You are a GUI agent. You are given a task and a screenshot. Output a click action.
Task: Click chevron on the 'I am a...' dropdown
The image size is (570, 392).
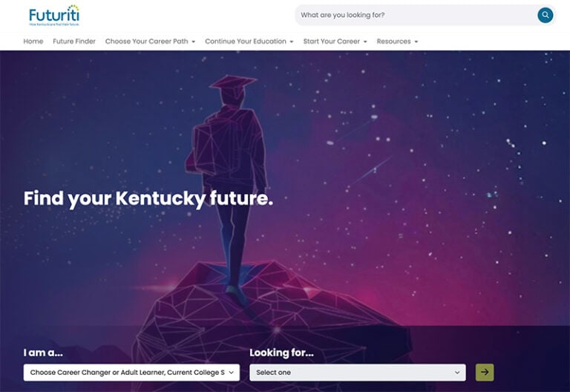[x=232, y=373]
